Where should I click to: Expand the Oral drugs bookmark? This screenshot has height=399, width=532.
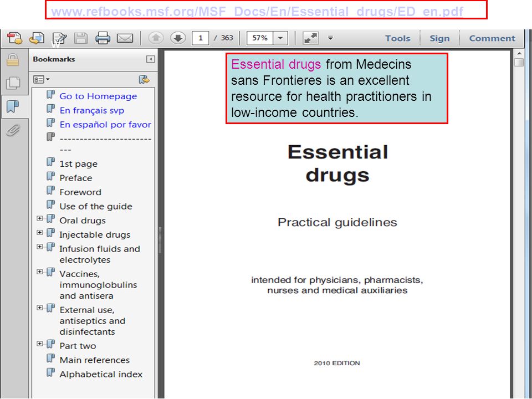tap(40, 218)
